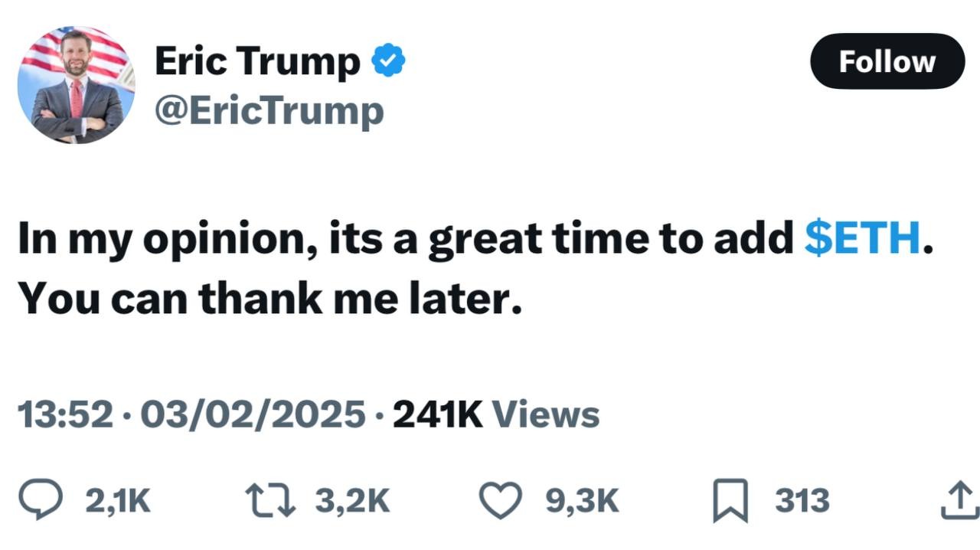The image size is (980, 550).
Task: Open Eric Trump's profile picture
Action: point(77,85)
